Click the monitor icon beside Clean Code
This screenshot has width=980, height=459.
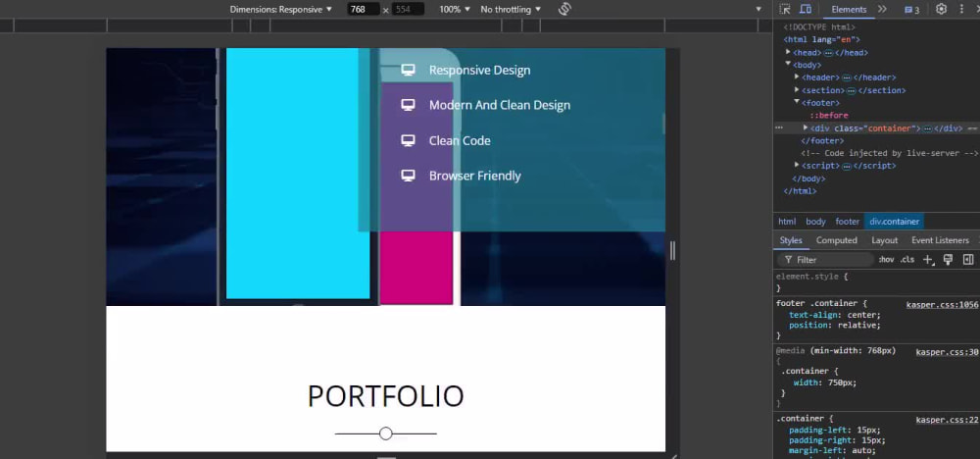(408, 140)
